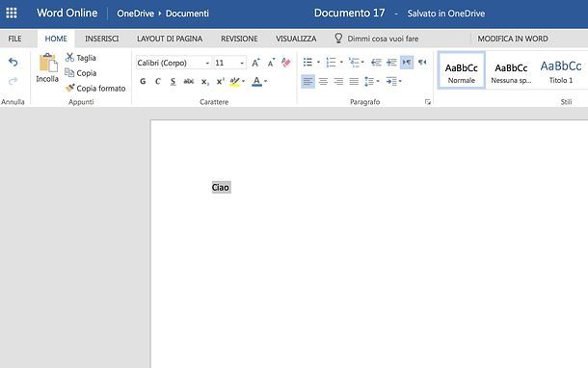Screen dimensions: 588x368
Task: Undo the last action arrow
Action: click(13, 62)
